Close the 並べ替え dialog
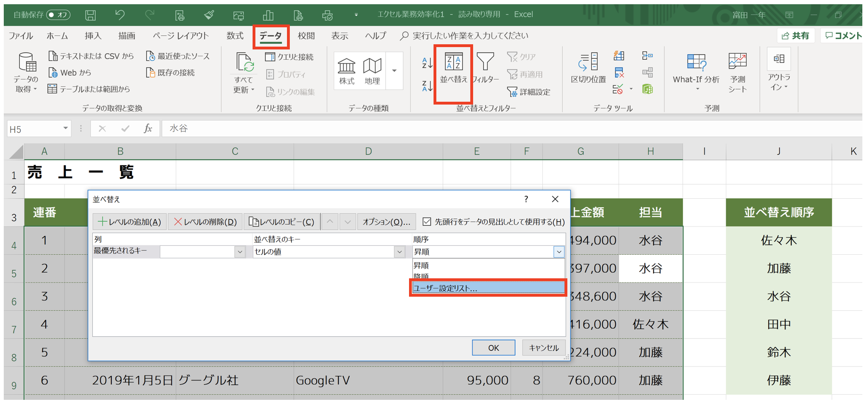 (555, 199)
